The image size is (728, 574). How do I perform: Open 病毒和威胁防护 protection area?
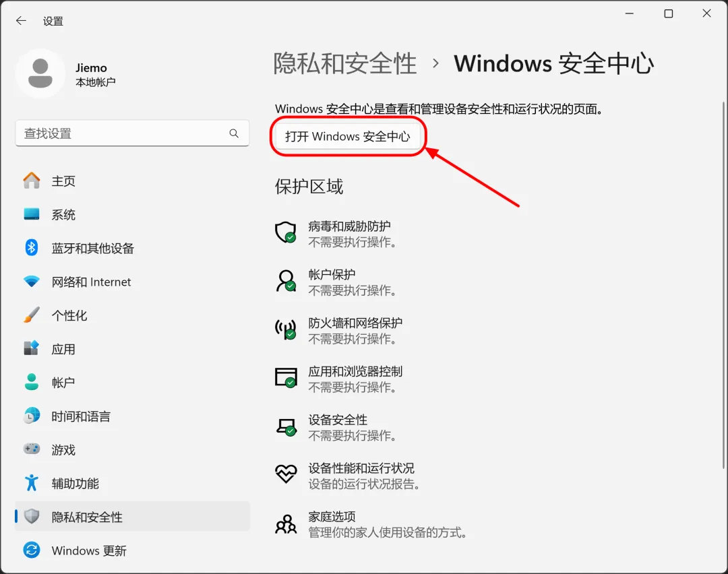coord(338,234)
